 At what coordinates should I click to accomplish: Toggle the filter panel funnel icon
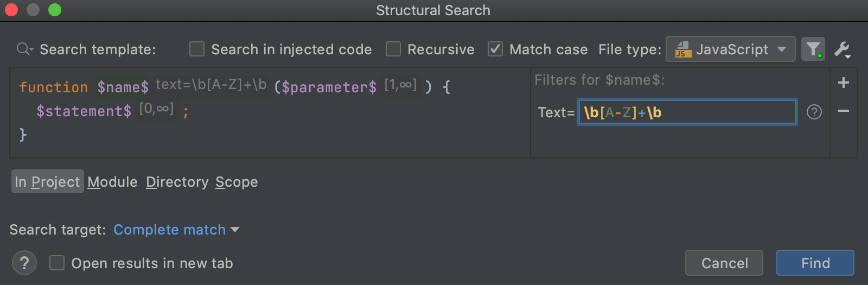coord(813,49)
